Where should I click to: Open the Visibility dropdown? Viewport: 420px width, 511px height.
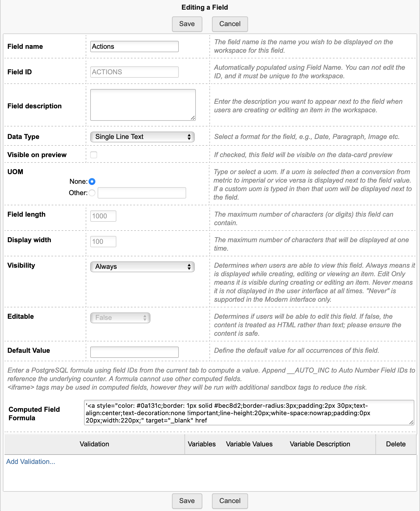142,267
